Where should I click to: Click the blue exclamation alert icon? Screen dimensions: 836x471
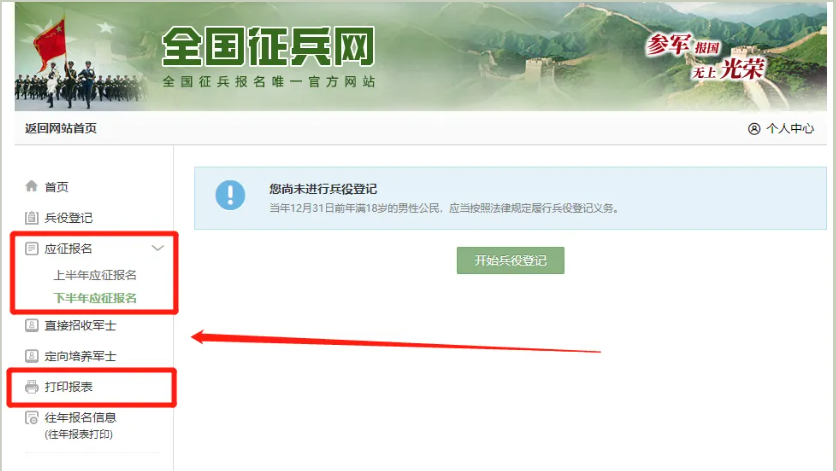[230, 195]
